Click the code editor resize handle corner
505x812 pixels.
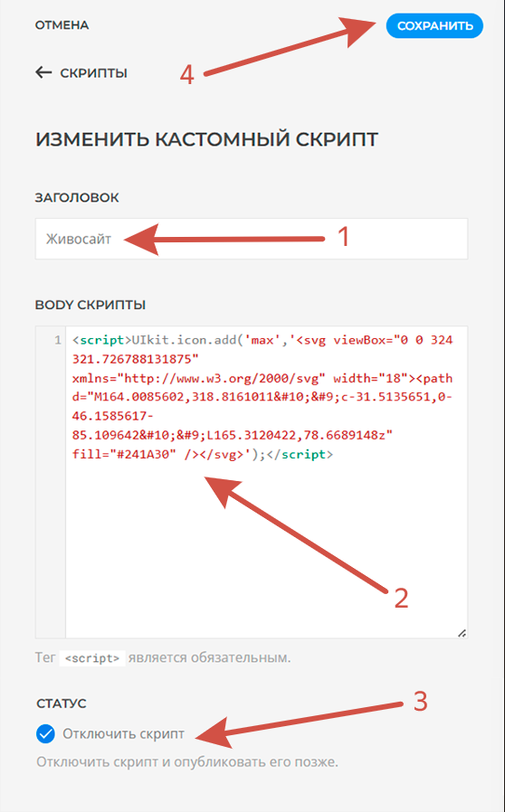pyautogui.click(x=462, y=632)
